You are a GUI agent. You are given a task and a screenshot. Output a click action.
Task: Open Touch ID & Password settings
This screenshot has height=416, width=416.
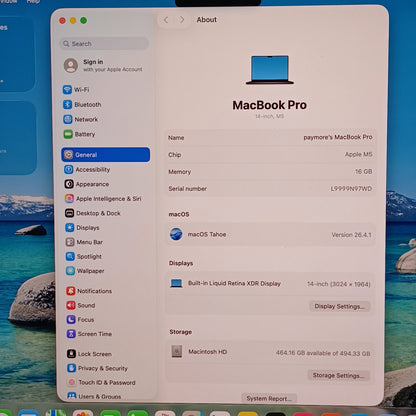point(101,382)
